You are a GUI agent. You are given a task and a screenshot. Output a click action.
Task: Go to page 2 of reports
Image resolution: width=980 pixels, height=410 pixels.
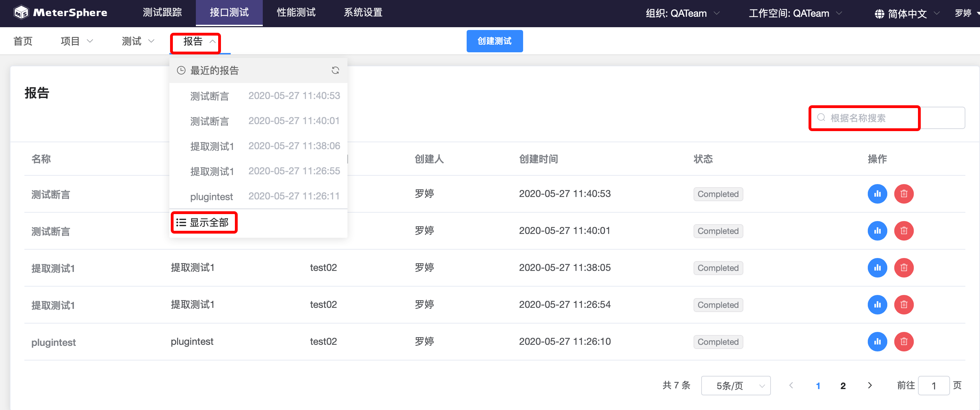(843, 386)
